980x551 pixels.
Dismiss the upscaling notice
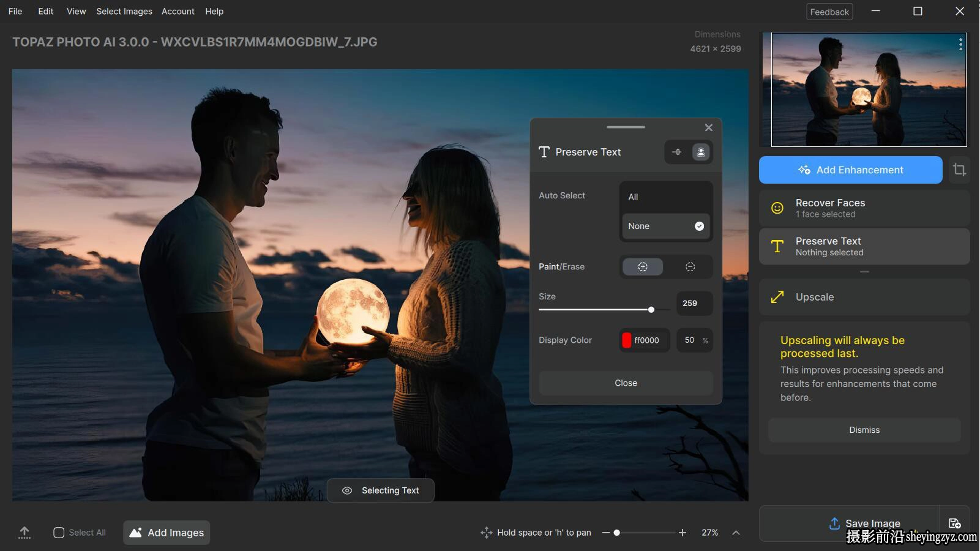(864, 430)
